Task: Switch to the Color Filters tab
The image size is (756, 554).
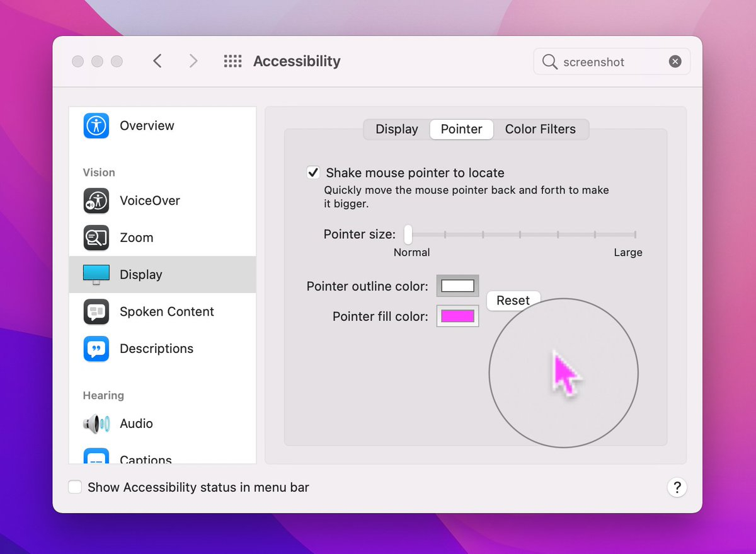Action: 540,129
